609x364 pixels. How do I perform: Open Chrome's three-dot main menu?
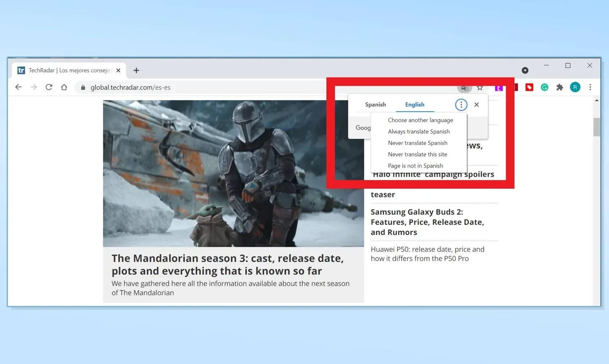pyautogui.click(x=590, y=87)
